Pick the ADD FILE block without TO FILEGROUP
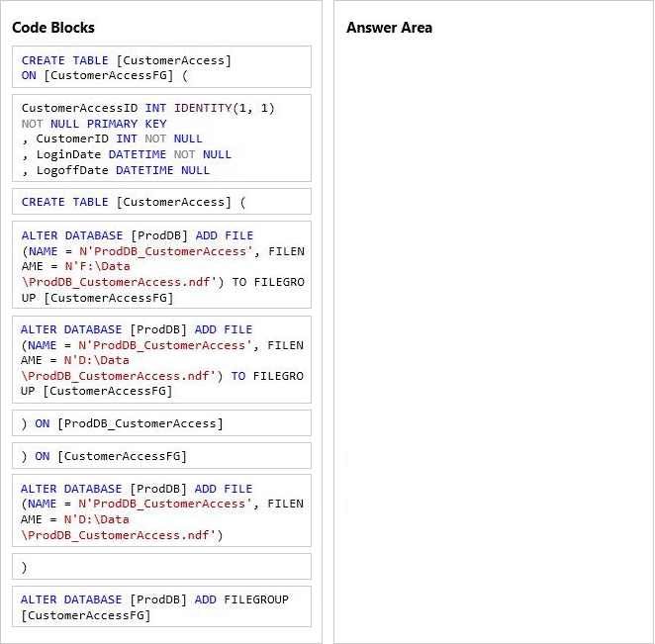The height and width of the screenshot is (644, 655). pos(161,511)
